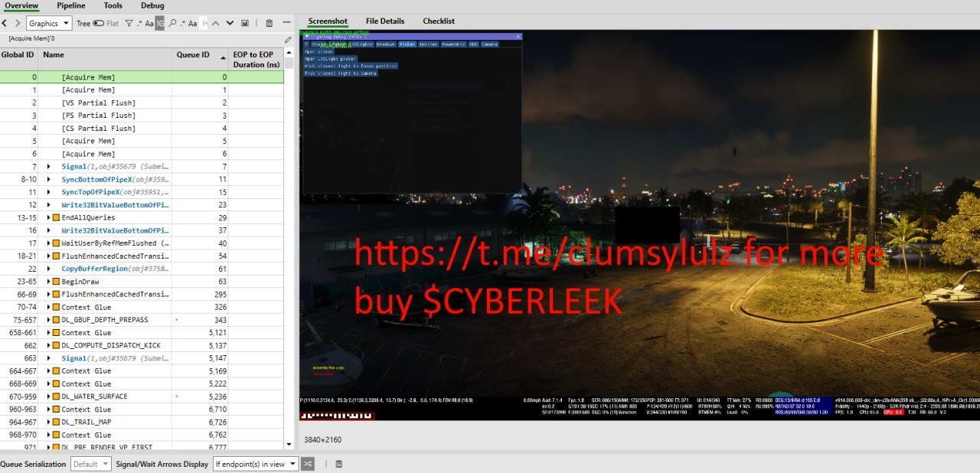The width and height of the screenshot is (980, 473).
Task: Click the minus collapse icon in toolbar
Action: pyautogui.click(x=286, y=24)
